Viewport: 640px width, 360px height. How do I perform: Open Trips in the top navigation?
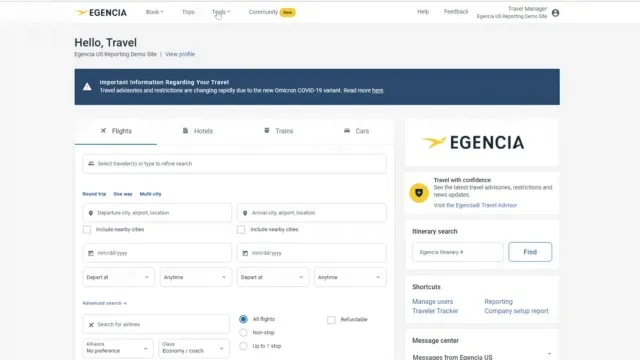188,12
